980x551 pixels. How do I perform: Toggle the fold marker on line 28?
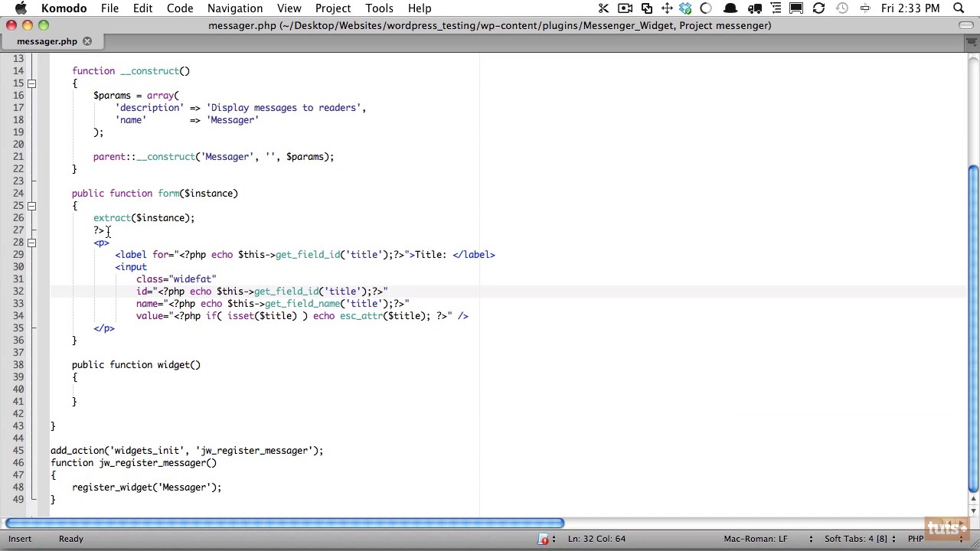[x=31, y=243]
